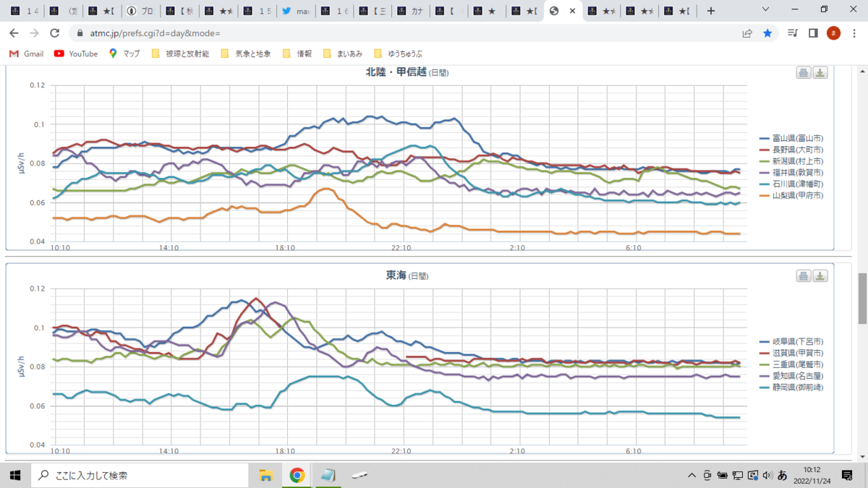Bookmark this page with star icon
Viewport: 868px width, 488px height.
pyautogui.click(x=767, y=33)
